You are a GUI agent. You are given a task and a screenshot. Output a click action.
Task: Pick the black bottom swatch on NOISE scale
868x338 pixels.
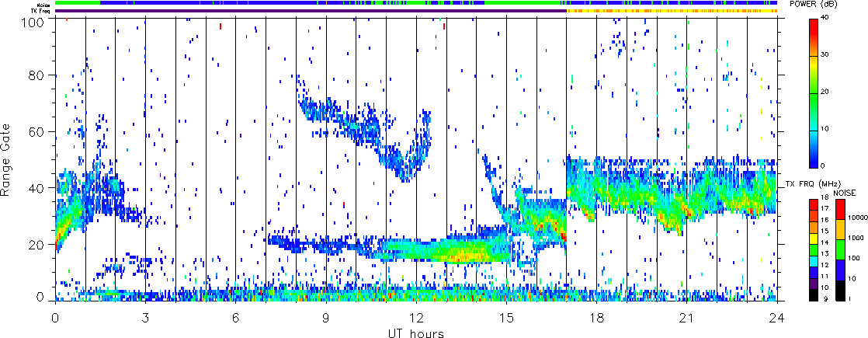click(x=840, y=291)
